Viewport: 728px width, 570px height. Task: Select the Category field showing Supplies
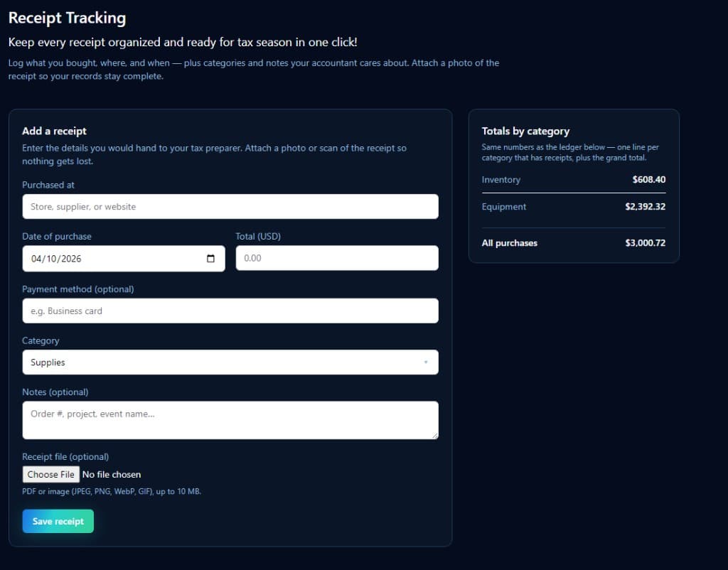(x=230, y=362)
